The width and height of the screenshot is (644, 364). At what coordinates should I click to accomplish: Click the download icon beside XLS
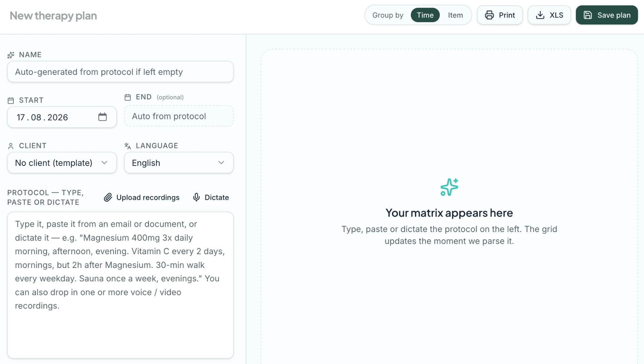[540, 15]
